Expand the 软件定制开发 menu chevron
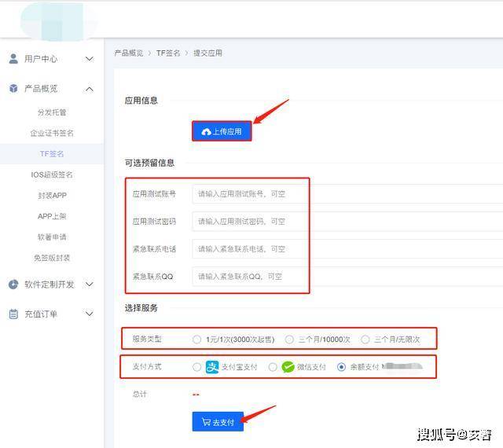This screenshot has width=503, height=448. (x=90, y=285)
